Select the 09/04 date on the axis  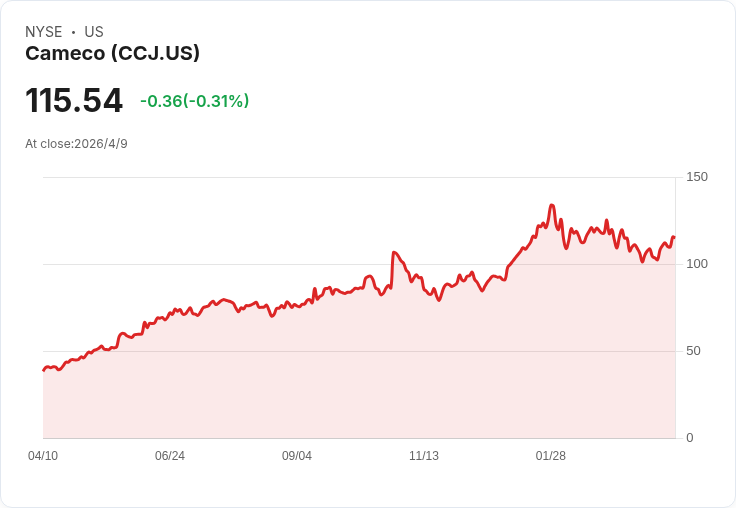pos(297,456)
